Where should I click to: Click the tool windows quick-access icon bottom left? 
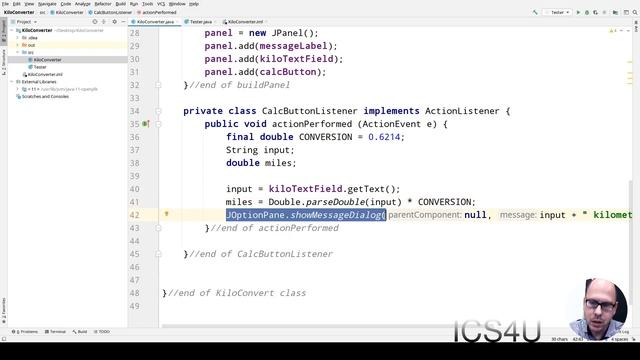click(4, 339)
